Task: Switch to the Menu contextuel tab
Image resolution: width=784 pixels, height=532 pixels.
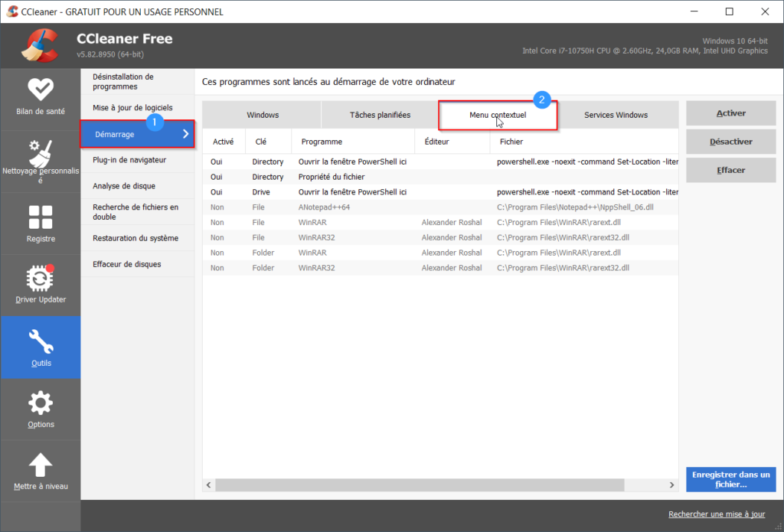Action: click(498, 115)
